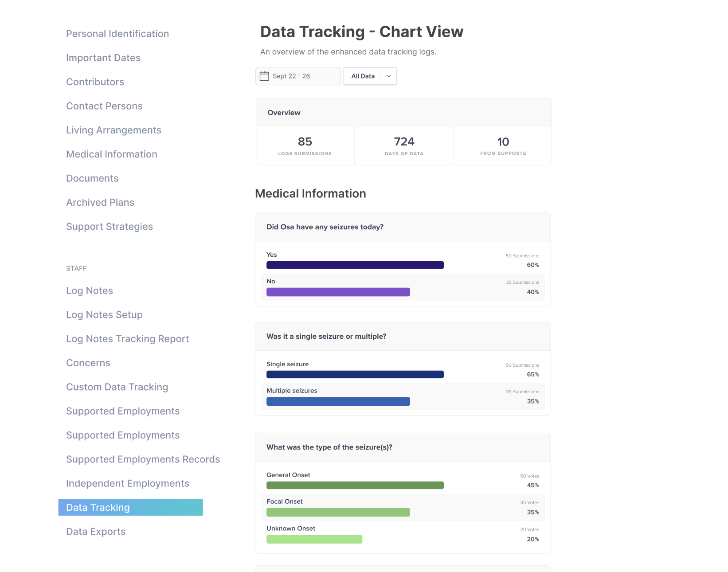Go to Independent Employments
The height and width of the screenshot is (572, 728).
128,483
